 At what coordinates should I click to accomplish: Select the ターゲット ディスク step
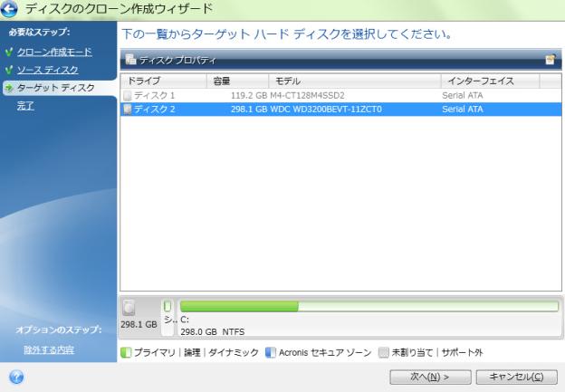click(x=56, y=88)
